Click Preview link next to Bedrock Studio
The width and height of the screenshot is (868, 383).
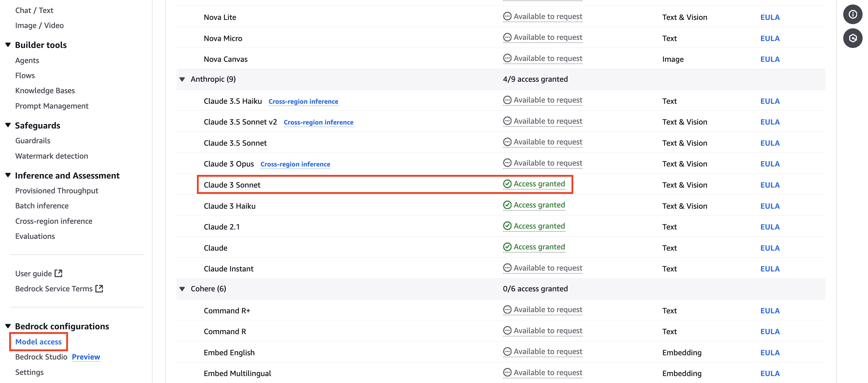click(x=86, y=357)
